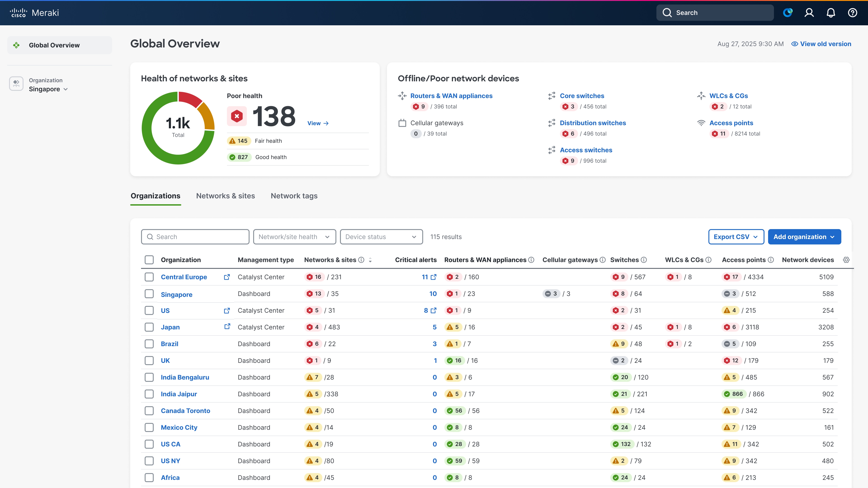Expand the Network/site health filter dropdown
Image resolution: width=868 pixels, height=488 pixels.
(x=294, y=237)
